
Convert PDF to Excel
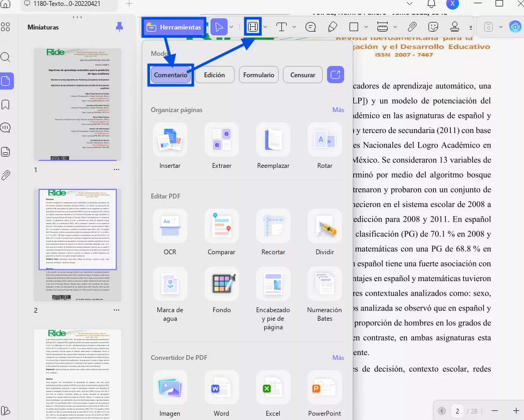tap(273, 394)
